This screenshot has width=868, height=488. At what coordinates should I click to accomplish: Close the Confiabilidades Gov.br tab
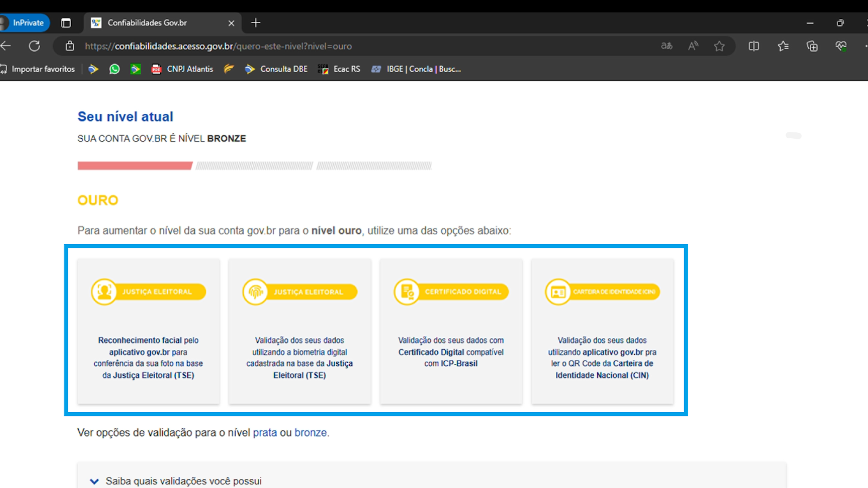[x=231, y=23]
